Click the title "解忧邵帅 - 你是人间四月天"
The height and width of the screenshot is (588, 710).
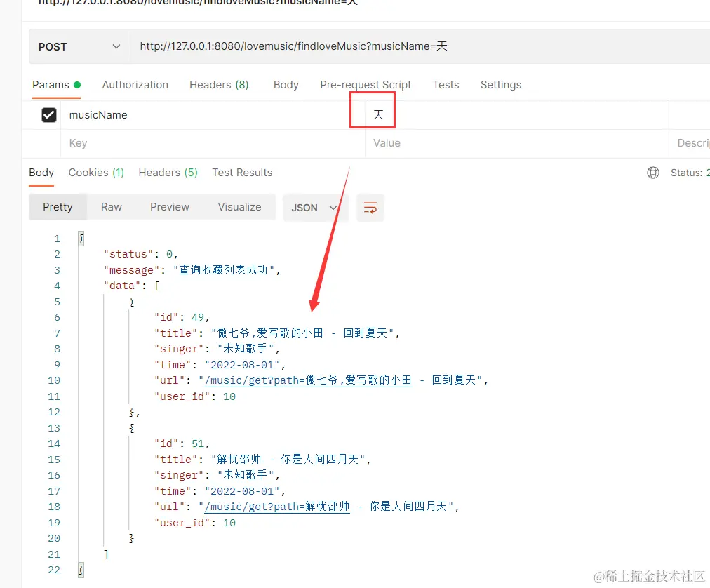(x=288, y=460)
